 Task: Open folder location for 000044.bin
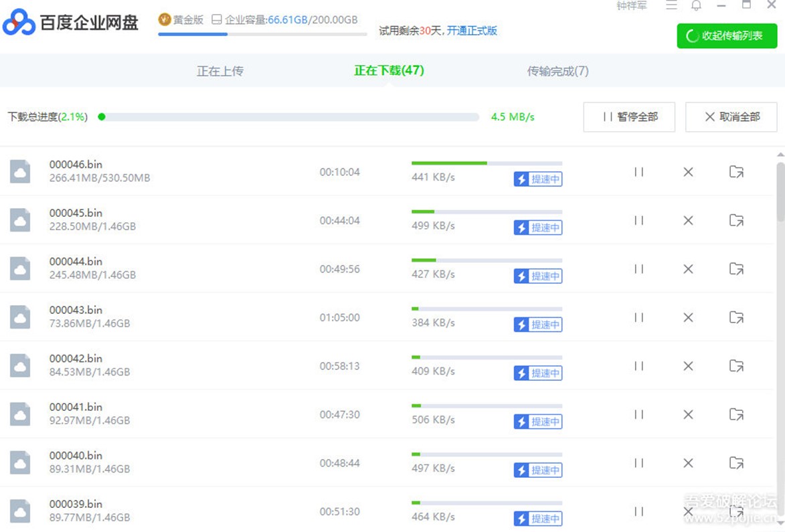736,269
